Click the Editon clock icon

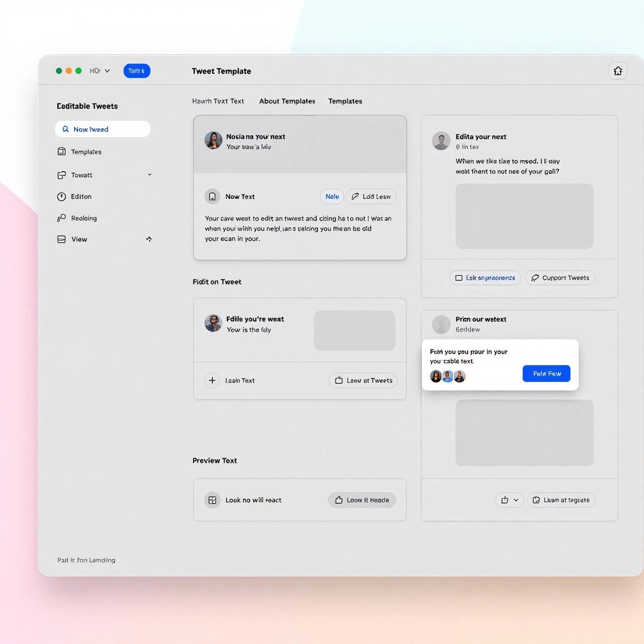(x=62, y=196)
